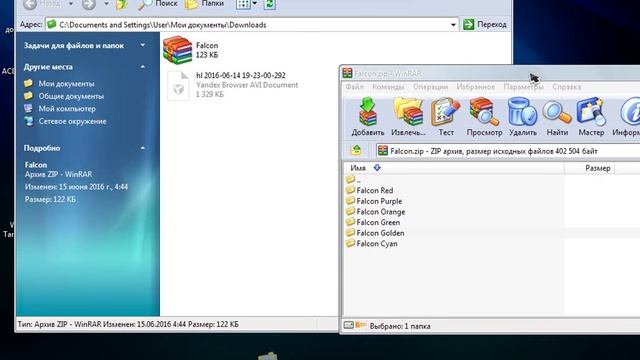Open the Параметры menu in WinRAR
The height and width of the screenshot is (360, 640).
coord(523,87)
